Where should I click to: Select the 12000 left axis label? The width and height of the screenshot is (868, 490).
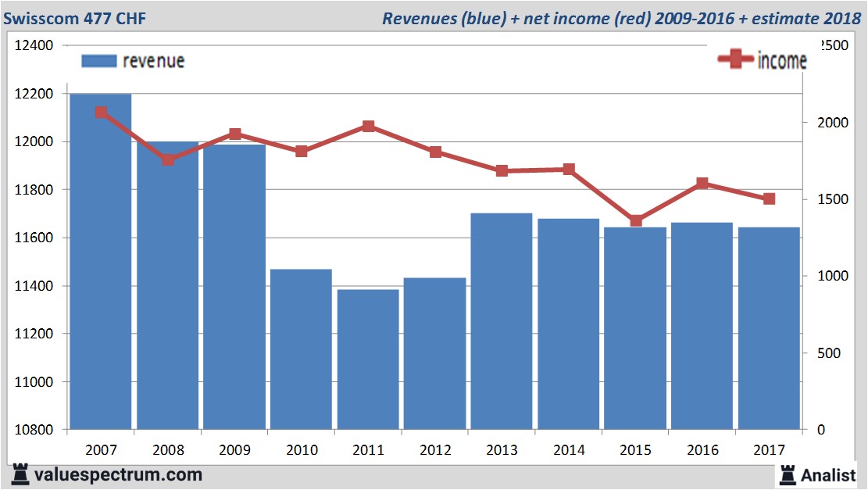(x=34, y=141)
